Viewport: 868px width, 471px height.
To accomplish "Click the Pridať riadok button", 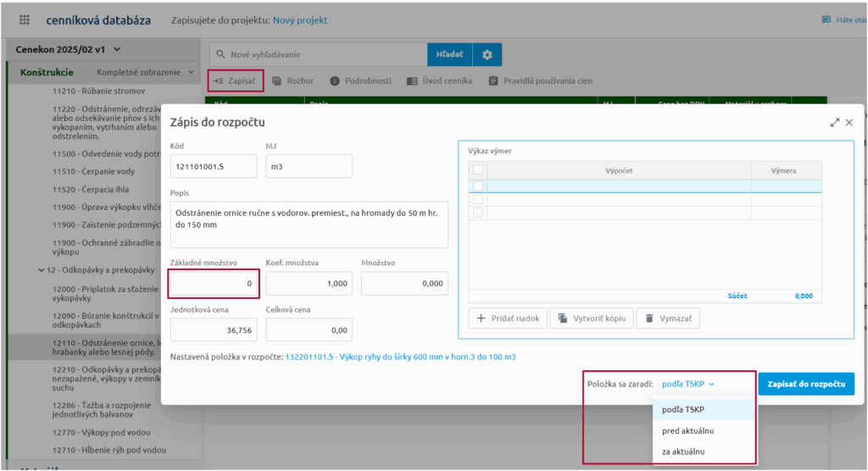I will (x=507, y=318).
